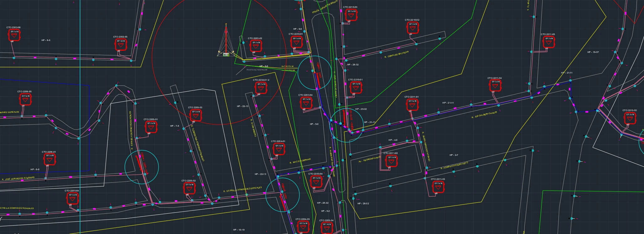Screen dimensions: 644x234
Task: Select the 'HP - 7-8' label
Action: [174, 126]
